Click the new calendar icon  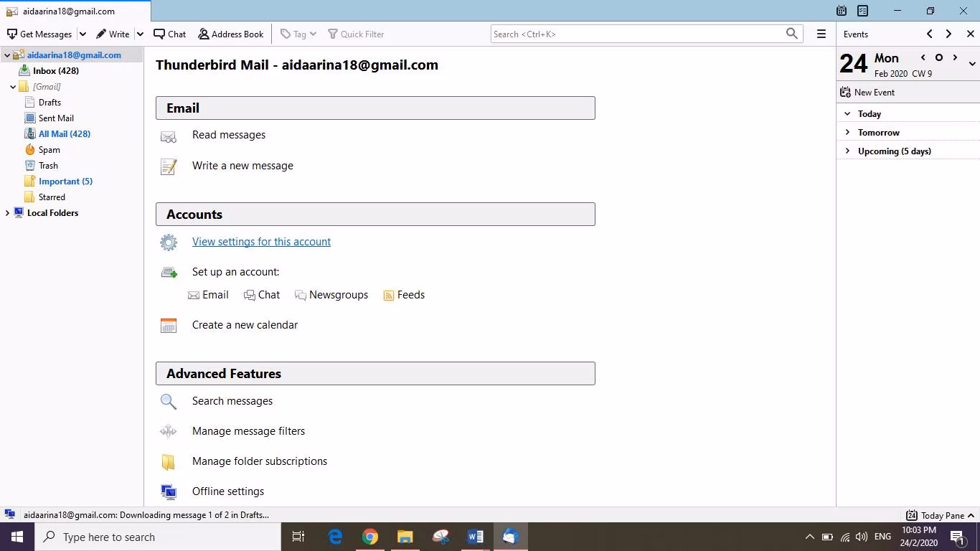point(169,326)
